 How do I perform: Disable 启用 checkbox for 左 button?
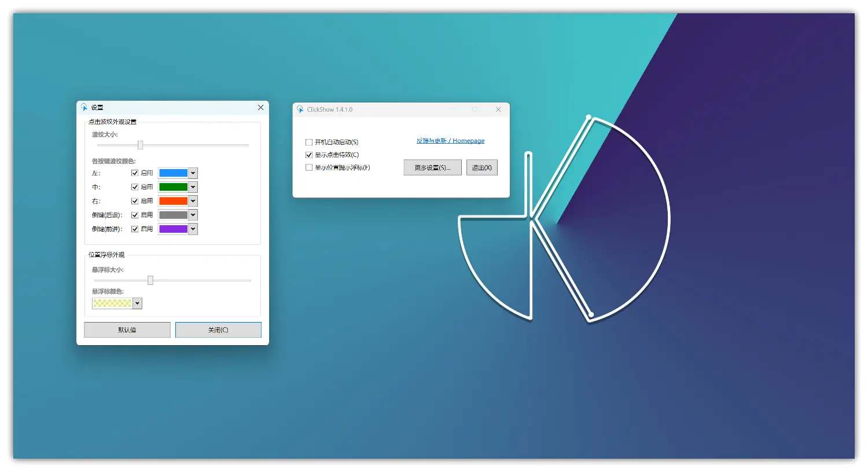[135, 173]
